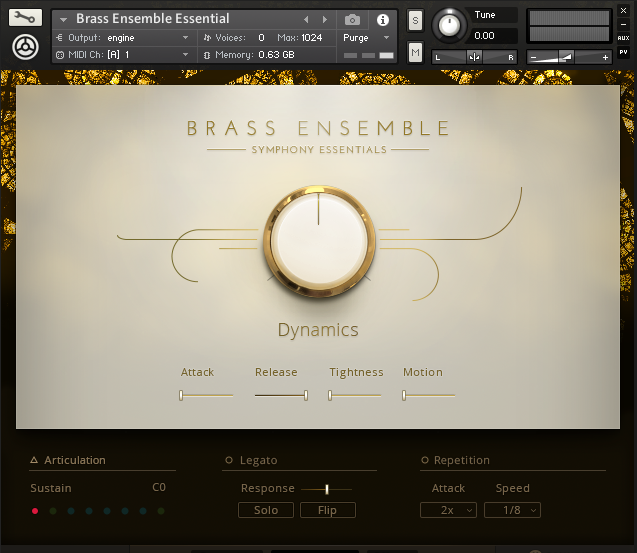Click the Tune value 0.00

coord(484,36)
